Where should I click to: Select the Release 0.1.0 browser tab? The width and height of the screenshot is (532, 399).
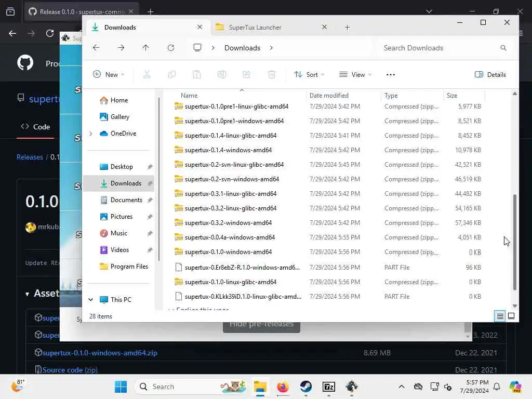tap(82, 12)
